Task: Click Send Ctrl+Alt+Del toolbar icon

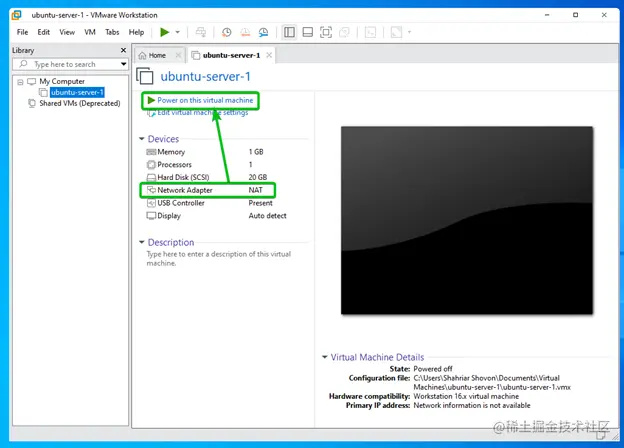Action: pyautogui.click(x=201, y=32)
